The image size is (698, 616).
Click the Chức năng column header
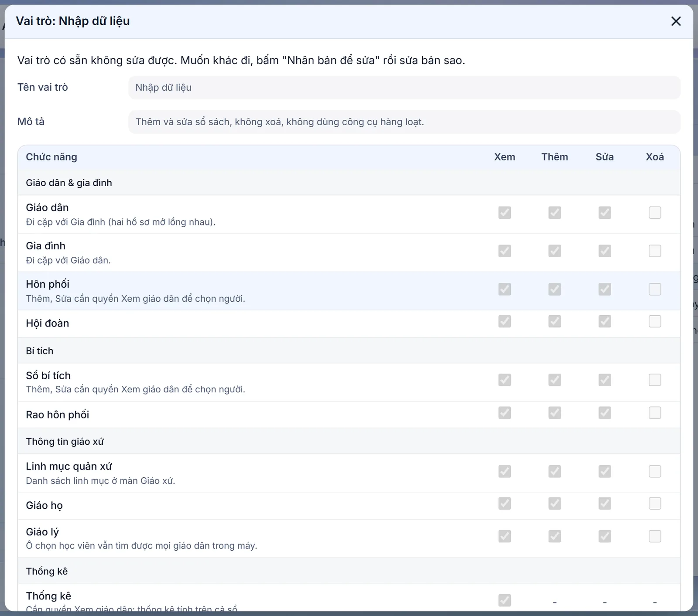point(51,157)
